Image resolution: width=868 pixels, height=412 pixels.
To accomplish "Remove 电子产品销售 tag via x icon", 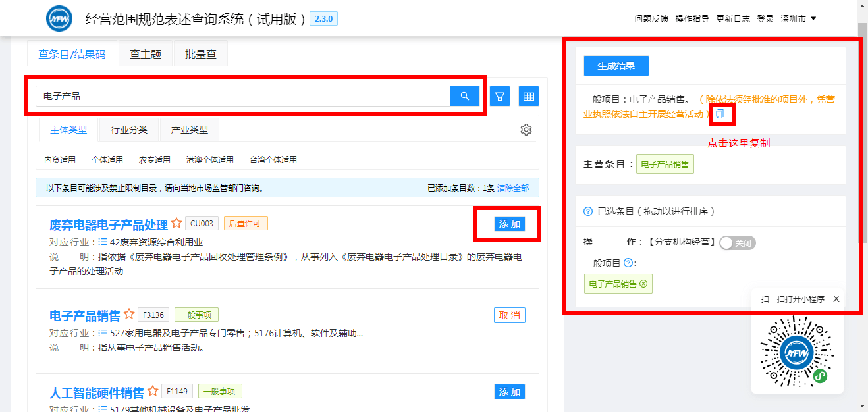I will pos(643,284).
